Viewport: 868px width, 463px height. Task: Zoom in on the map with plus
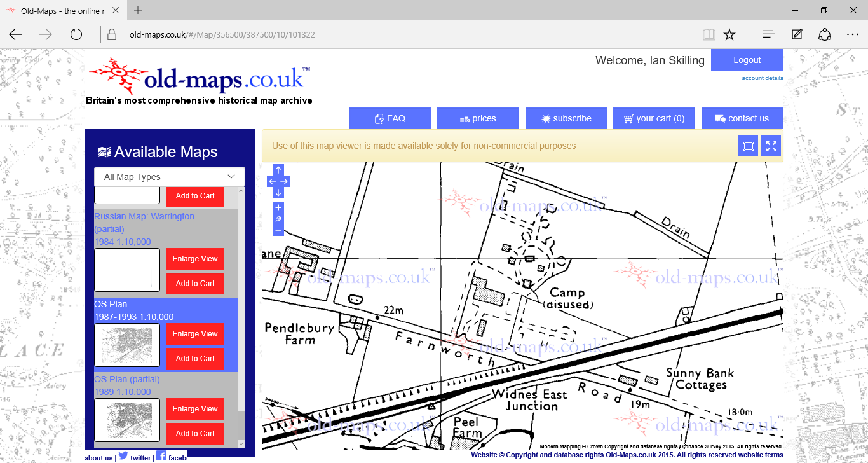(x=278, y=207)
